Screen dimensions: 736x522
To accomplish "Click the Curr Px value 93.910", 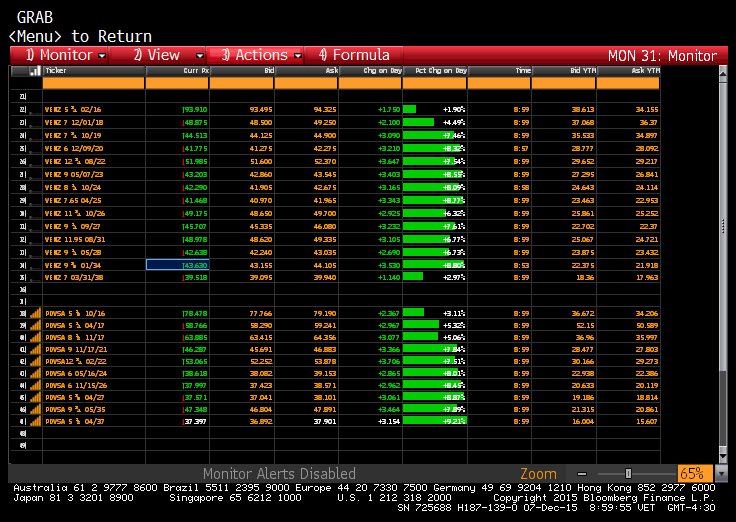I will coord(195,109).
